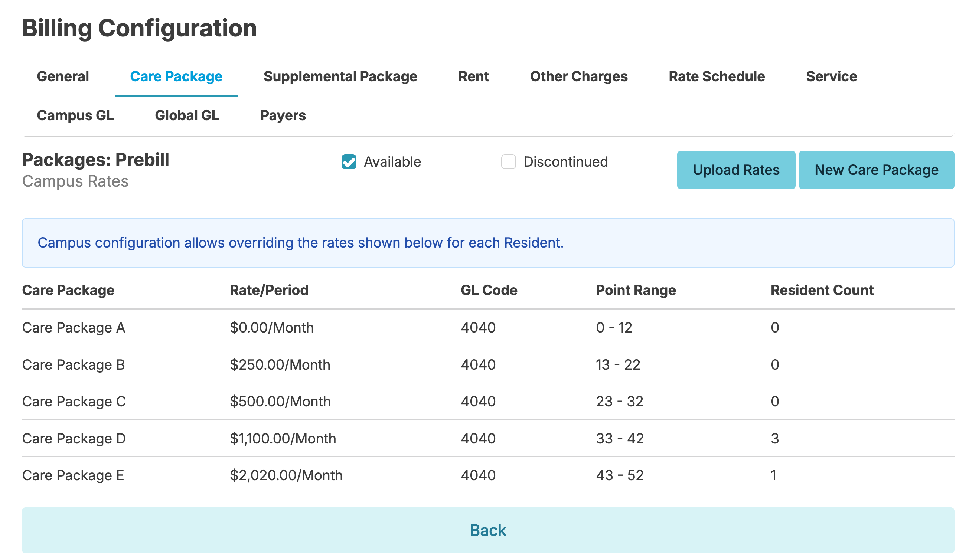Select the Care Package B row
The height and width of the screenshot is (560, 969).
[74, 364]
